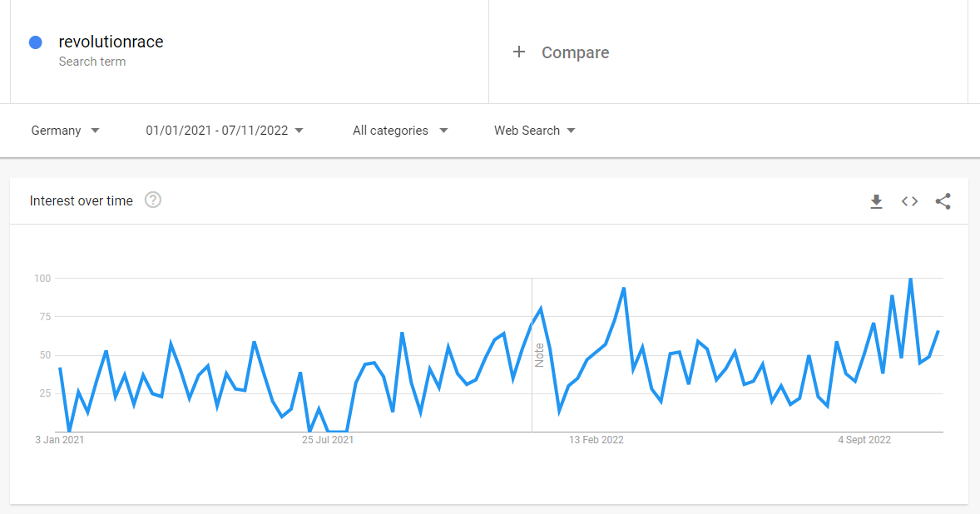
Task: Click the plus icon beside Compare
Action: point(519,52)
